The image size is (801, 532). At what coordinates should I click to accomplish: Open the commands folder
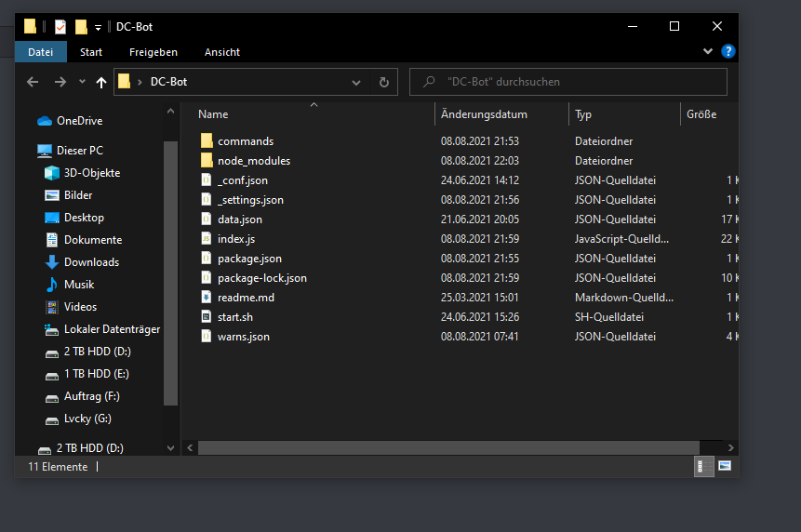tap(245, 141)
